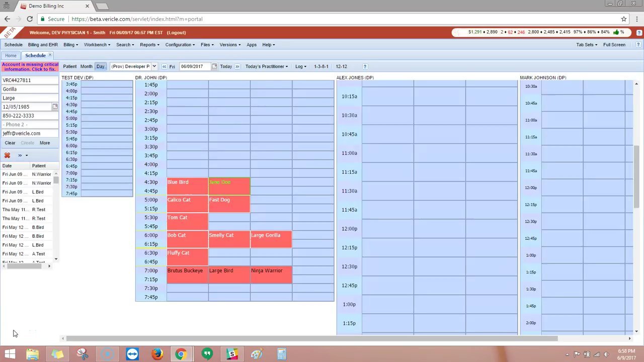Click the Clear button in patient panel

pyautogui.click(x=10, y=143)
